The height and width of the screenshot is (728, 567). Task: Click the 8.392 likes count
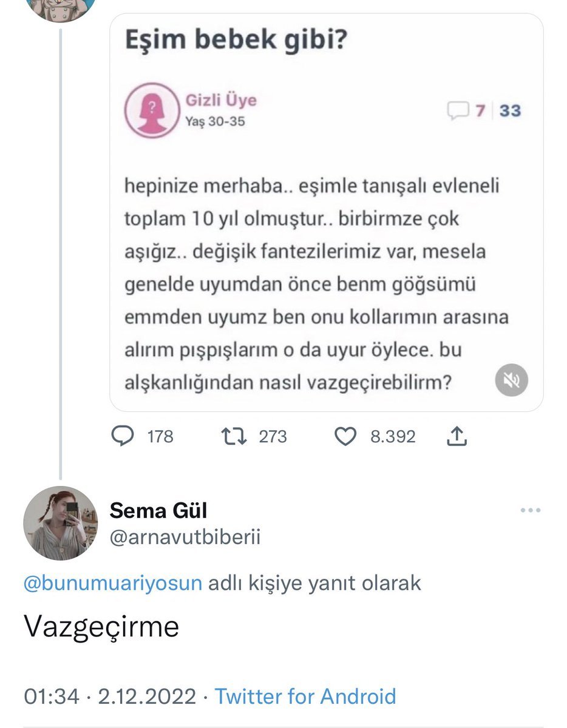pyautogui.click(x=393, y=436)
